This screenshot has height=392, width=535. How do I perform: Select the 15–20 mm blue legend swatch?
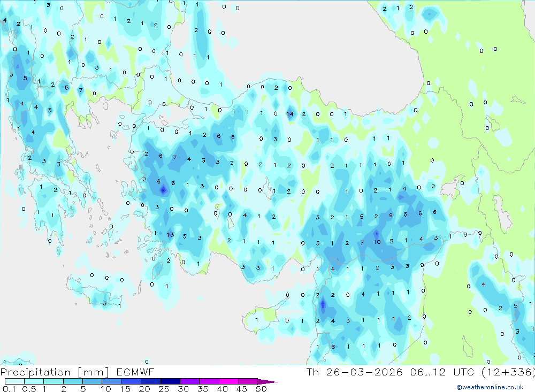pos(131,381)
